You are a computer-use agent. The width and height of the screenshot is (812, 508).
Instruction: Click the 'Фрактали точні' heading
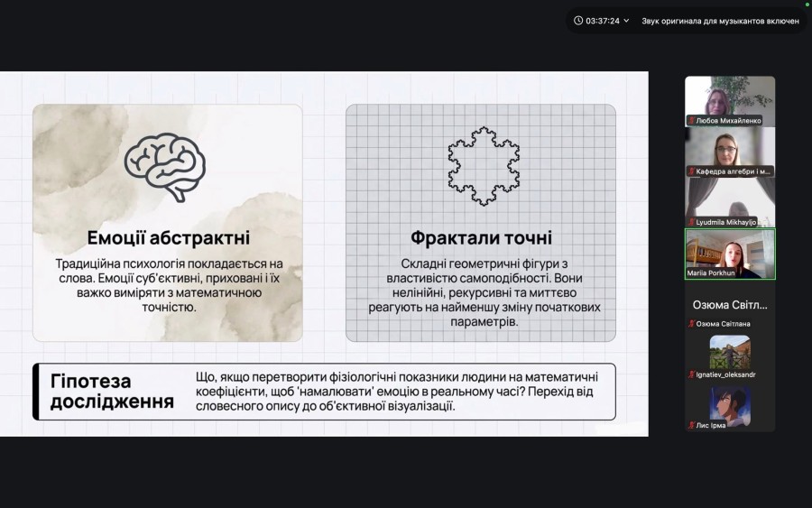point(481,237)
